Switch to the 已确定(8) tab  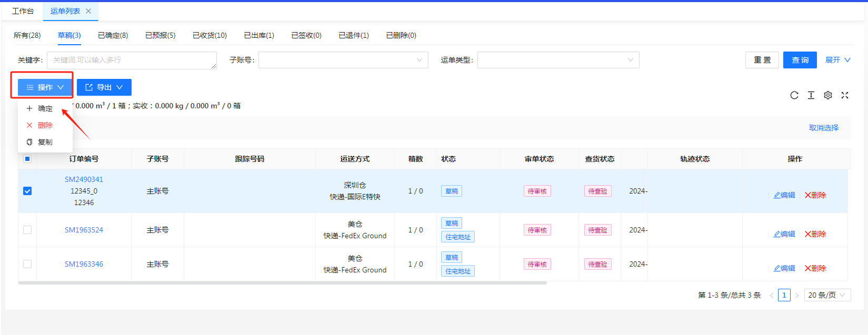coord(113,35)
